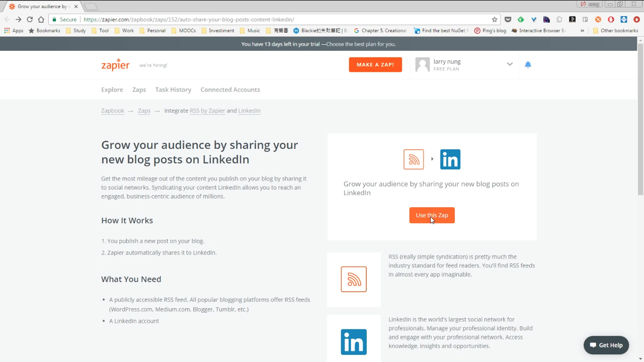Open the Other bookmarks folder
Screen dimensions: 644x362
coord(615,31)
